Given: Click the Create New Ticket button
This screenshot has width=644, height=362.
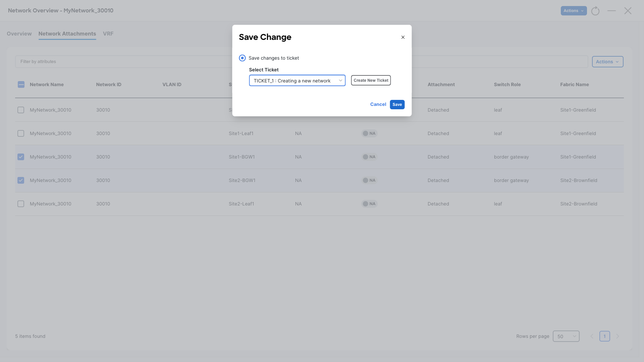Looking at the screenshot, I should pos(371,80).
